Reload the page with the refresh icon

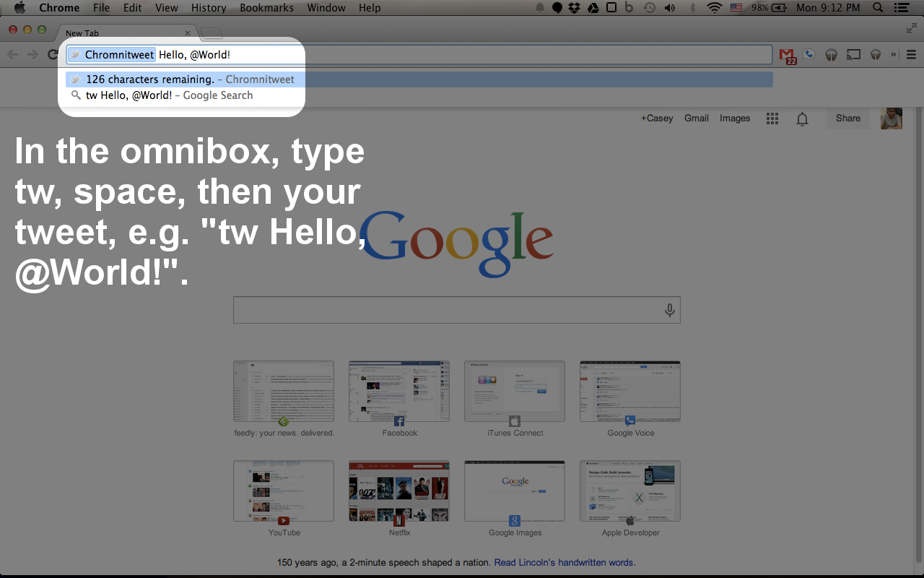click(53, 54)
